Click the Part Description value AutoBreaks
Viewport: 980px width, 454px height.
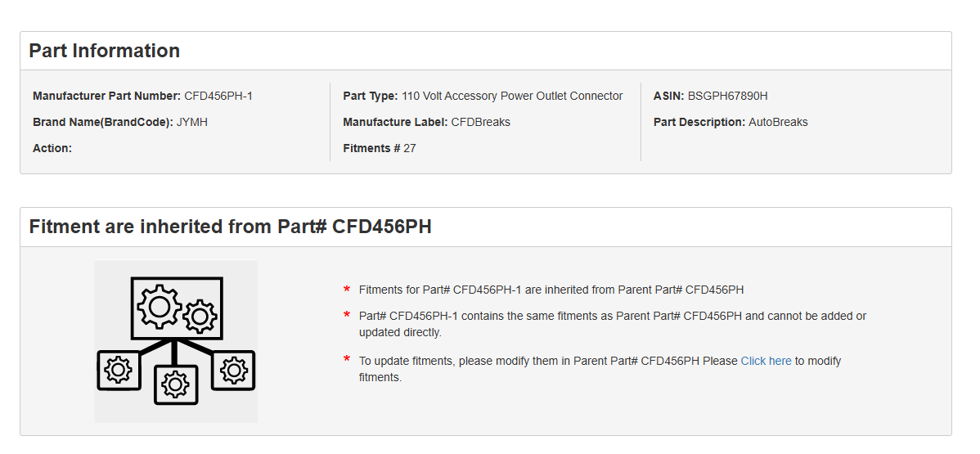tap(778, 122)
